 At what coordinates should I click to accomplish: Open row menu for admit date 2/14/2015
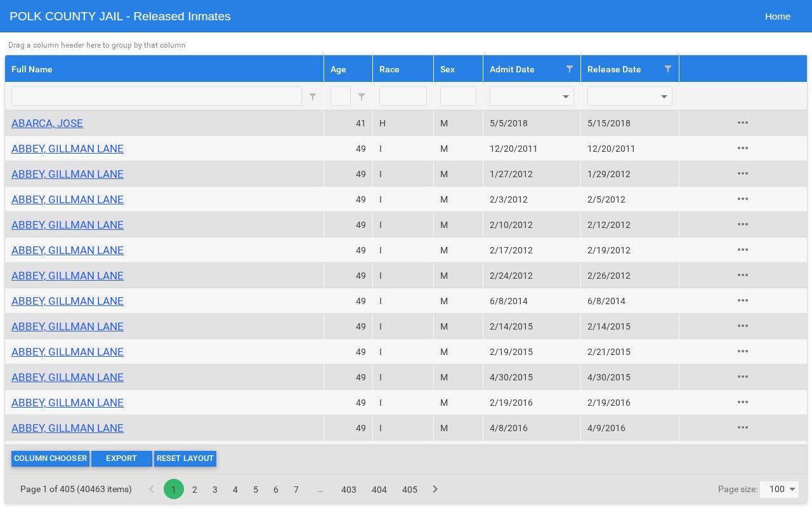pos(743,326)
